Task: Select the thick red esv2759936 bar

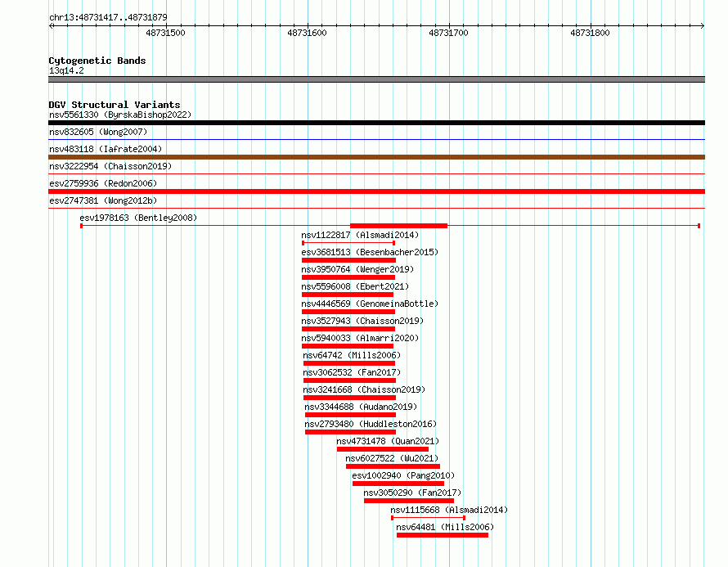Action: pyautogui.click(x=376, y=191)
